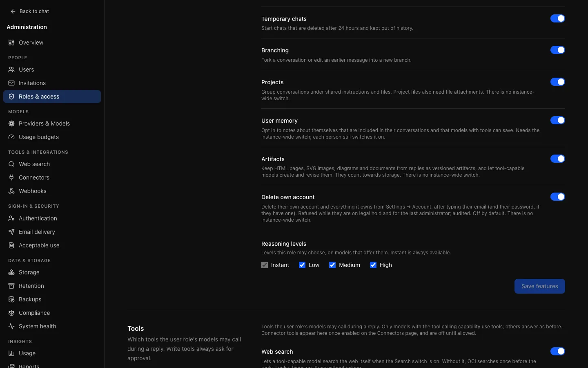Open Retention settings
Image resolution: width=588 pixels, height=368 pixels.
click(x=52, y=286)
